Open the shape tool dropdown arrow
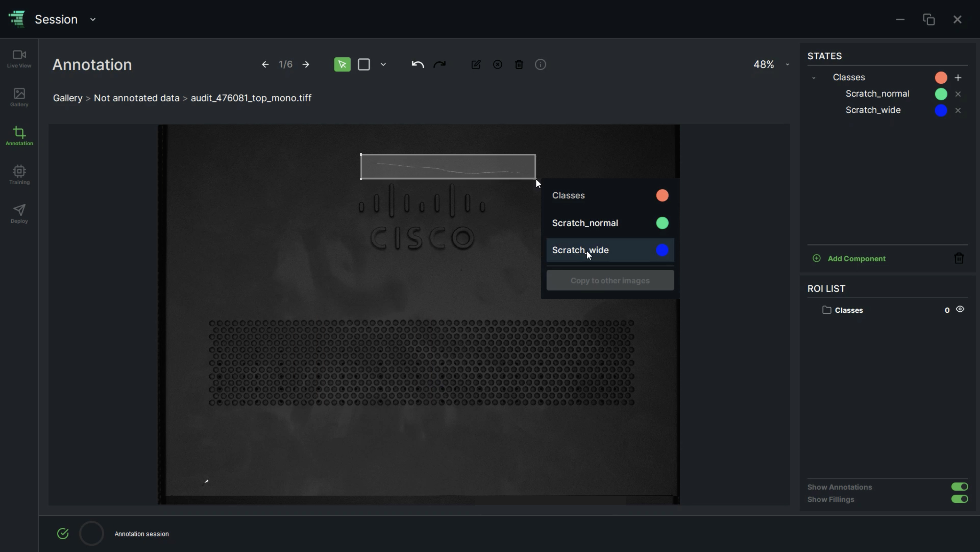 tap(383, 65)
